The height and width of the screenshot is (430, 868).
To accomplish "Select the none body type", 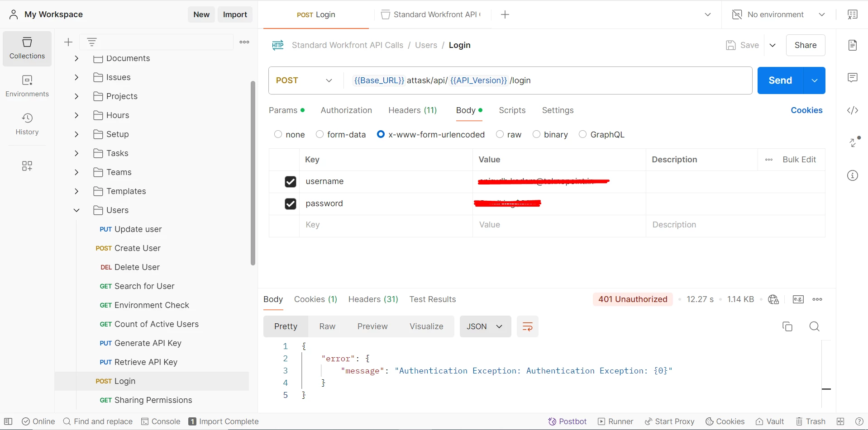I will click(x=278, y=134).
